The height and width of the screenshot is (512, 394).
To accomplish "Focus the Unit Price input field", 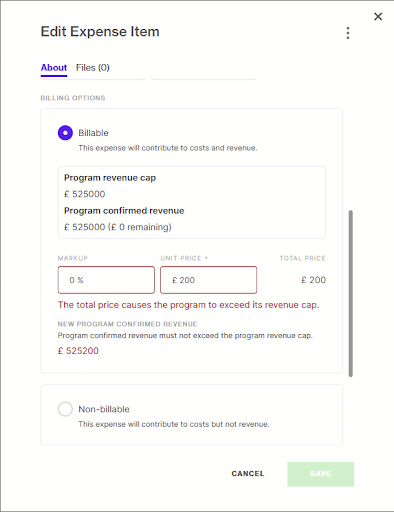I will [x=208, y=280].
